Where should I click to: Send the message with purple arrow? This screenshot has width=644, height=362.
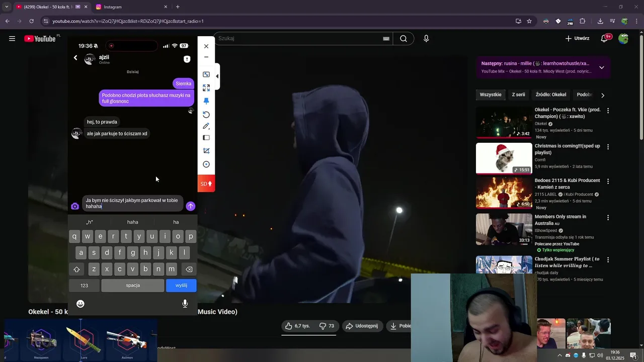coord(190,206)
